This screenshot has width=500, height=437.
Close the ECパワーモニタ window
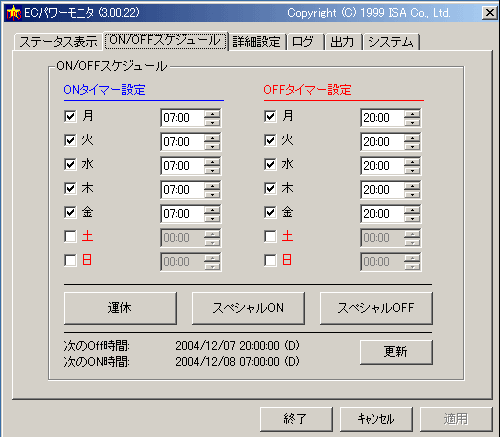click(489, 13)
